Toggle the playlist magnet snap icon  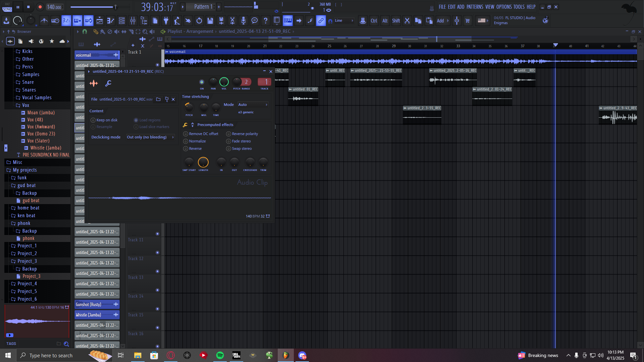[85, 32]
